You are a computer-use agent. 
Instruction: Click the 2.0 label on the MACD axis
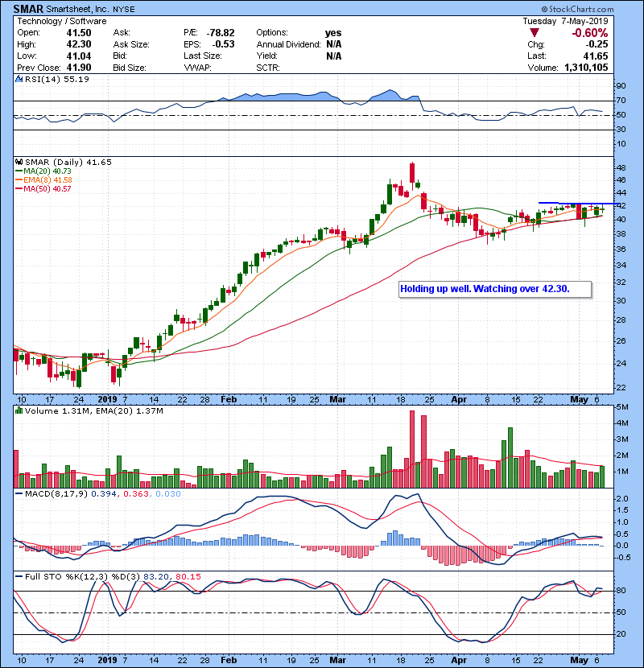(x=623, y=499)
